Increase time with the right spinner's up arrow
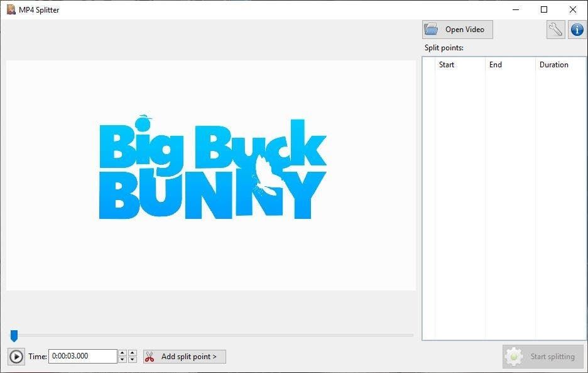Image resolution: width=588 pixels, height=373 pixels. [x=133, y=353]
